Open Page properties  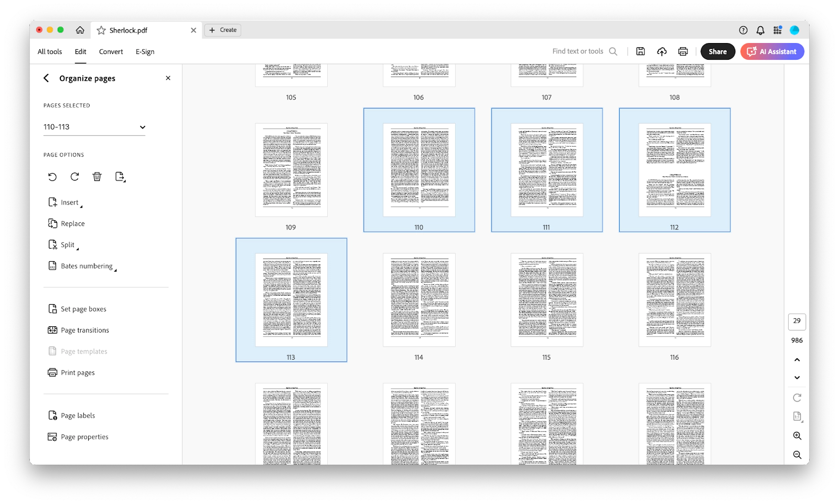(x=78, y=437)
